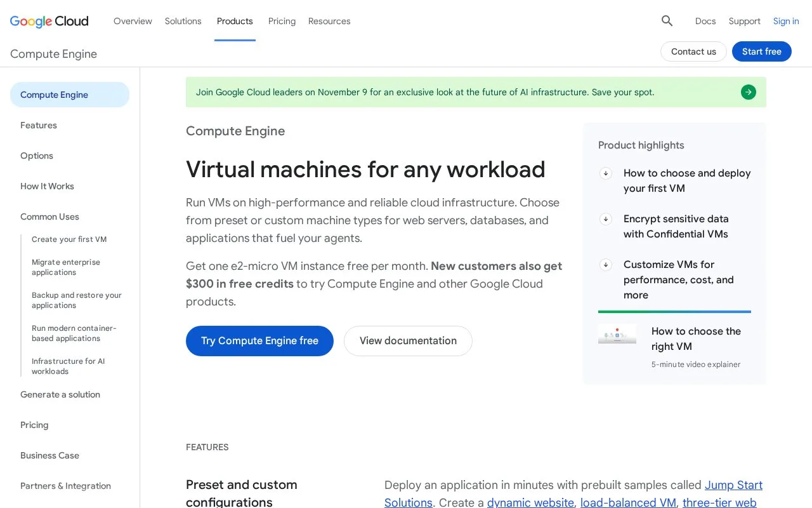Image resolution: width=812 pixels, height=508 pixels.
Task: Click the green arrow icon in banner
Action: [749, 92]
